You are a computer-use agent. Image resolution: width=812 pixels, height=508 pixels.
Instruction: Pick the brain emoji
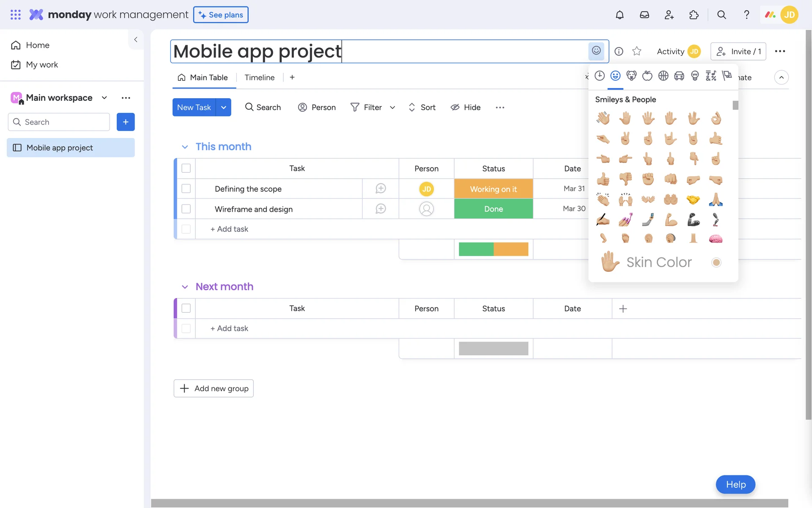point(716,239)
